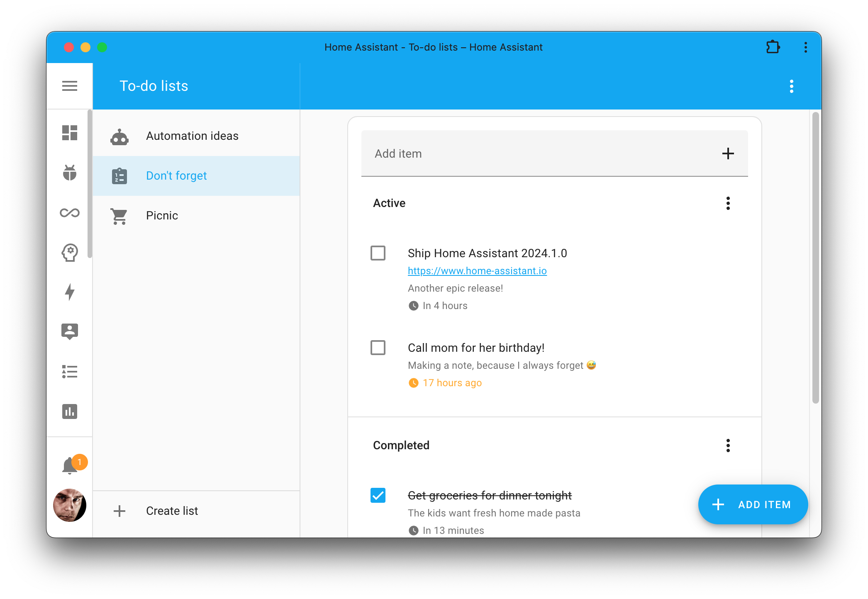Open the notifications bell icon
The width and height of the screenshot is (868, 599).
tap(69, 465)
